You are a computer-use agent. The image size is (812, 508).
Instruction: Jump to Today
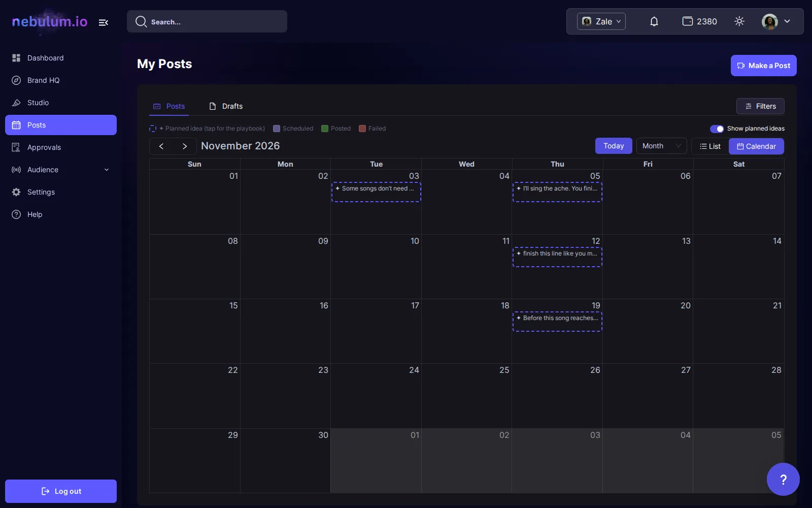tap(614, 146)
